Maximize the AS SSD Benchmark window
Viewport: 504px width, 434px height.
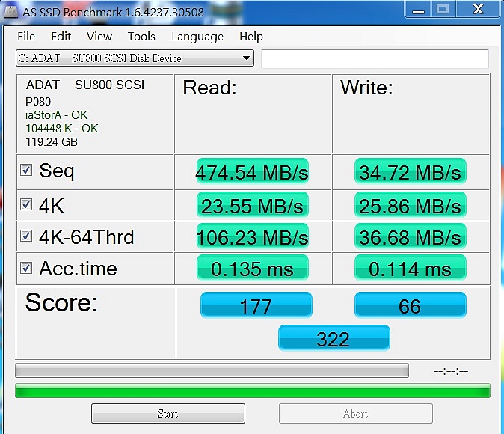pyautogui.click(x=443, y=9)
